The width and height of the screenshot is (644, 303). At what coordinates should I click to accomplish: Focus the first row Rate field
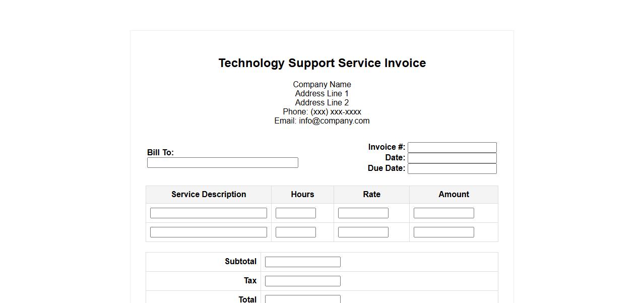tap(363, 213)
